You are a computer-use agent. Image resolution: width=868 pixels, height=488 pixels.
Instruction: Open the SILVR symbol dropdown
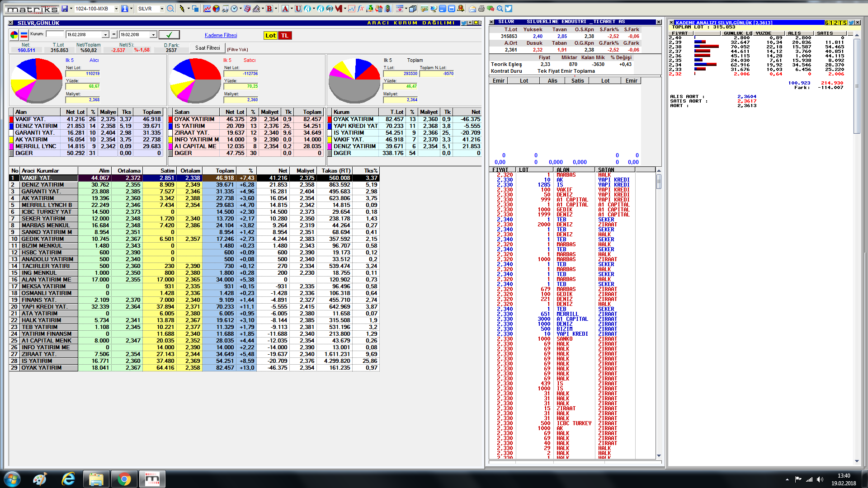162,9
